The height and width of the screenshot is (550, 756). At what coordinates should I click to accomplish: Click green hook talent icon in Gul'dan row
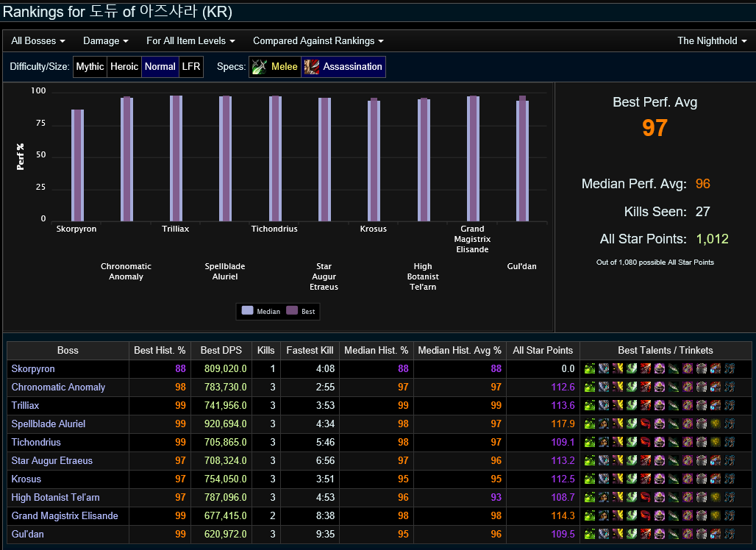(632, 534)
